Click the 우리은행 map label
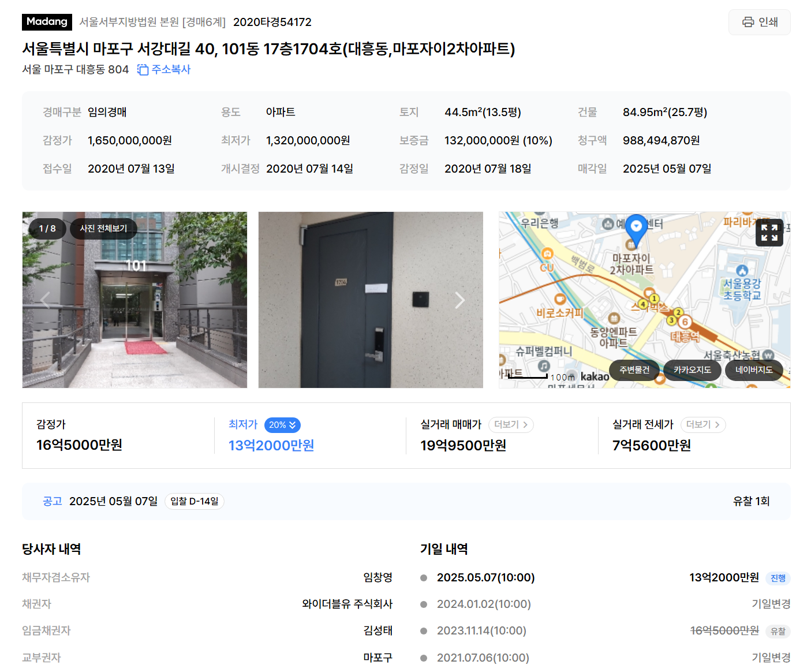 [x=539, y=223]
